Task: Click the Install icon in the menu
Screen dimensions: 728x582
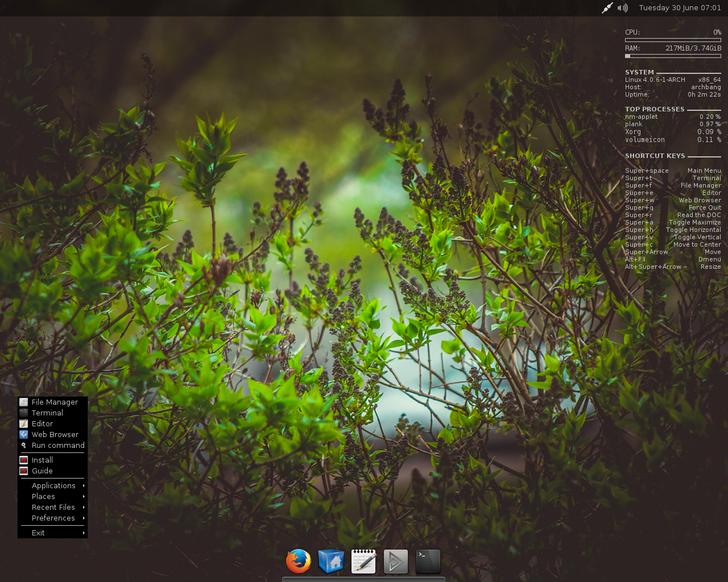Action: coord(23,460)
